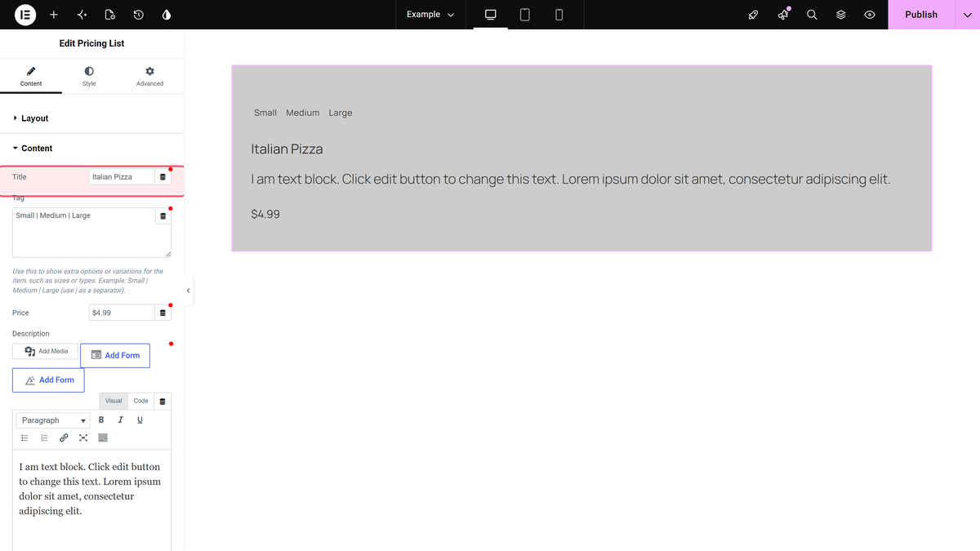
Task: Click dynamic tags icon next to Code tab
Action: pos(163,401)
